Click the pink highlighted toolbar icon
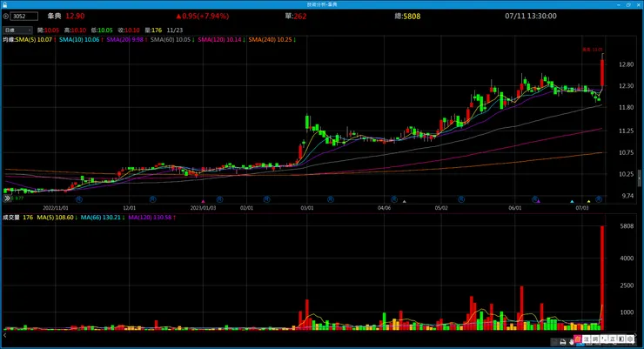Viewport: 644px width, 349px height. point(578,339)
